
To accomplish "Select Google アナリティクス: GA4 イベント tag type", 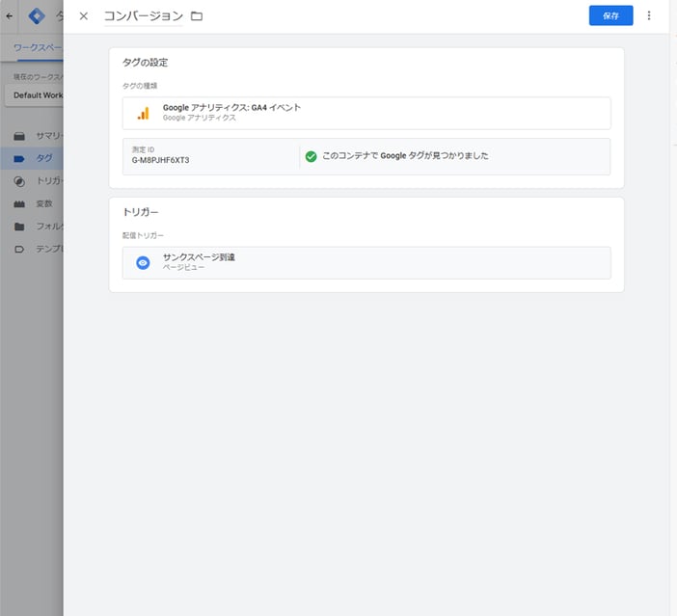I will pyautogui.click(x=366, y=113).
